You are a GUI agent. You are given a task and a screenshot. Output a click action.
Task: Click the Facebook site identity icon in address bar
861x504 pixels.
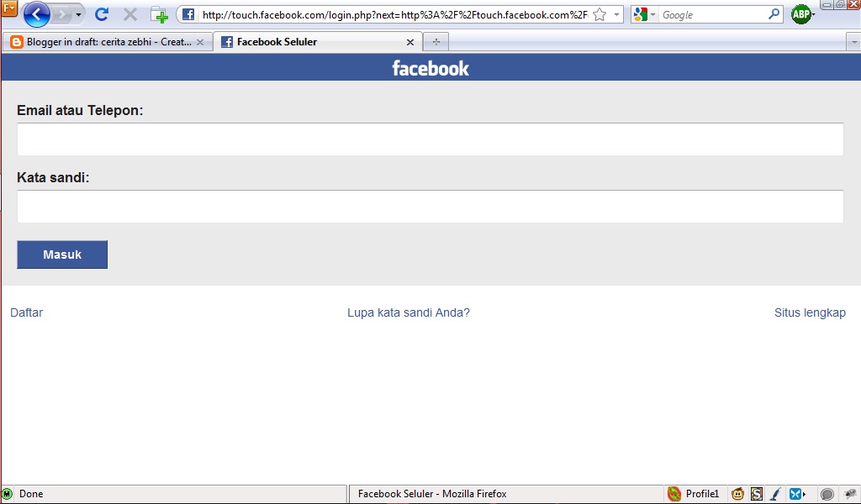(188, 15)
